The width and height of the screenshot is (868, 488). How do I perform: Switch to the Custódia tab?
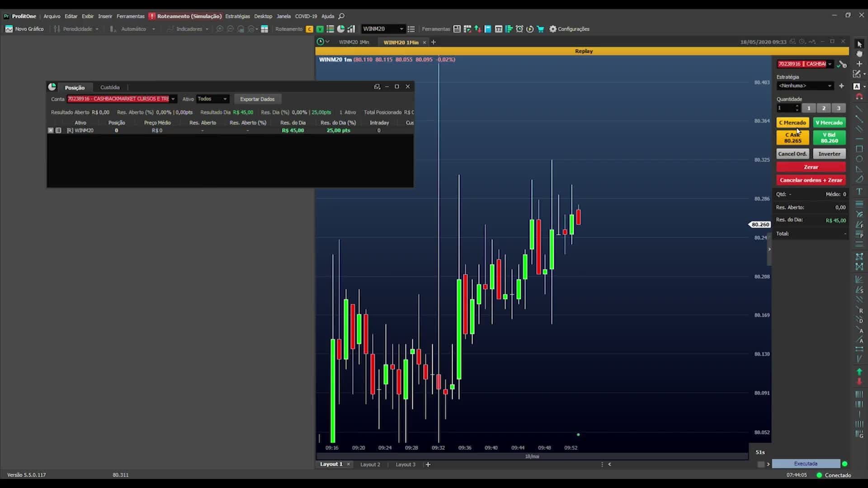pyautogui.click(x=110, y=87)
